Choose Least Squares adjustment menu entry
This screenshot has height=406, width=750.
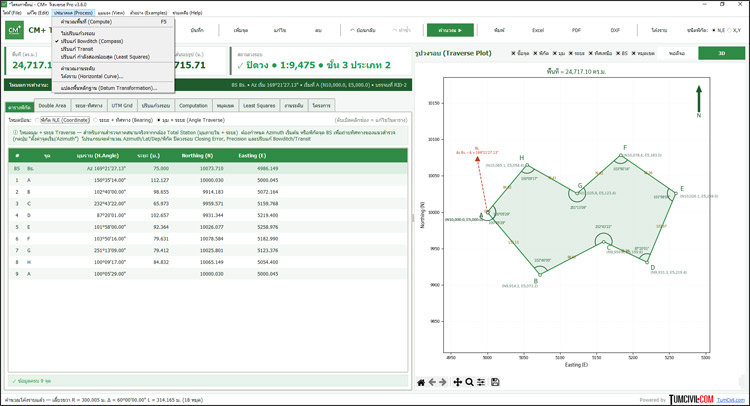pos(105,57)
